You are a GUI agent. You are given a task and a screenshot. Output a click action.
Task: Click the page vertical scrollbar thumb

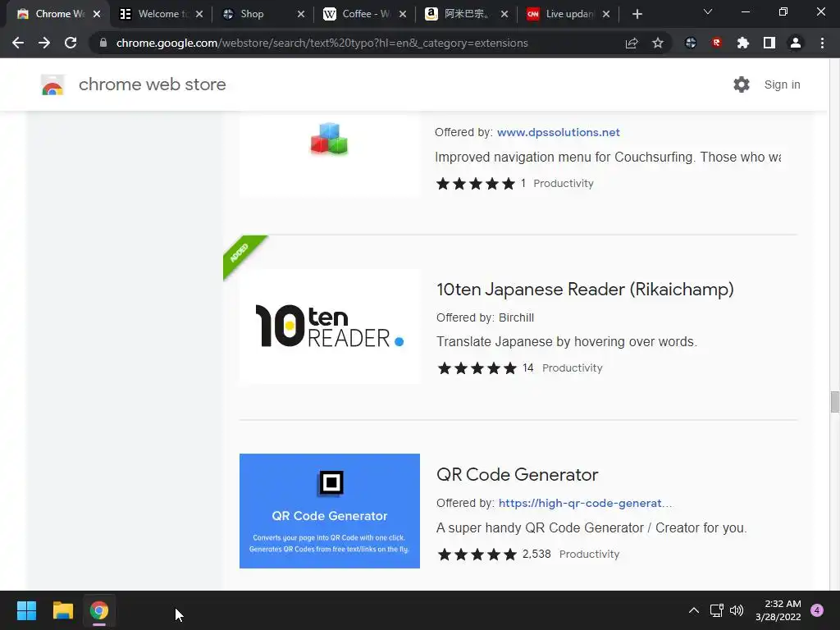(x=834, y=402)
